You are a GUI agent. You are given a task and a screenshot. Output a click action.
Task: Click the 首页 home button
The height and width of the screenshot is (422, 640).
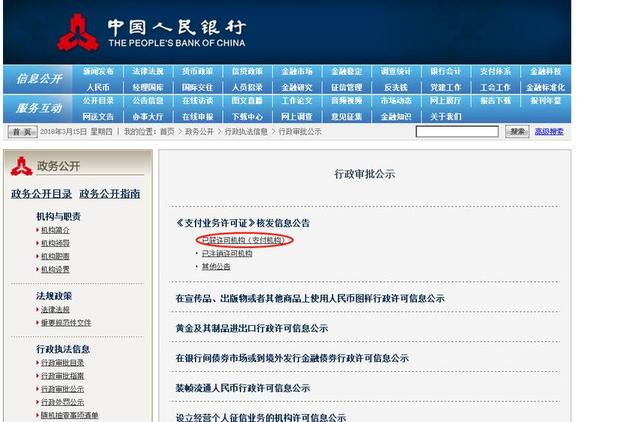22,132
